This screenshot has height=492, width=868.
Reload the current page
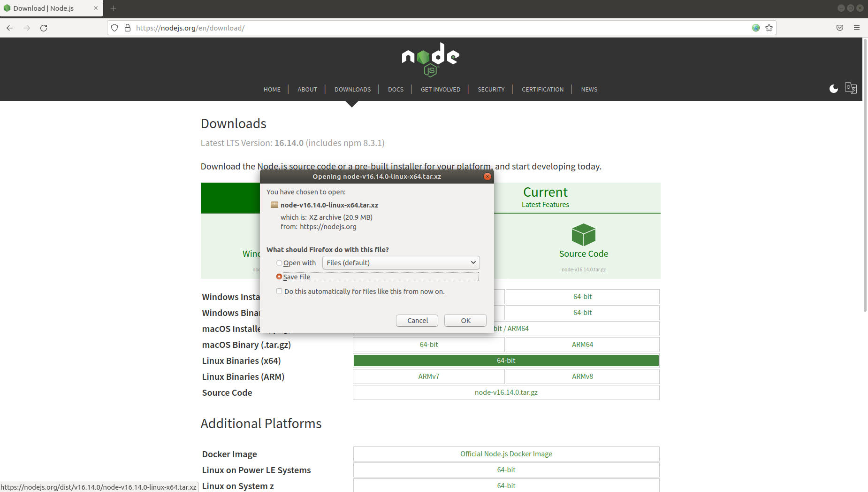click(44, 28)
